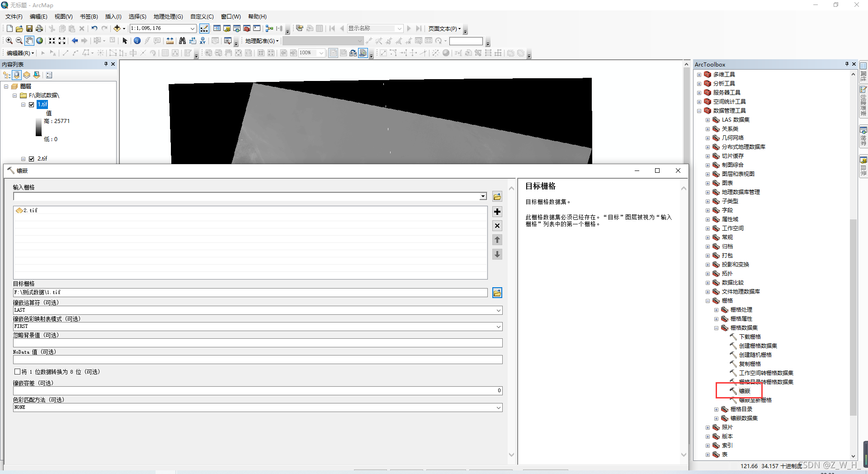Move selected raster down in list
868x474 pixels.
click(x=497, y=254)
